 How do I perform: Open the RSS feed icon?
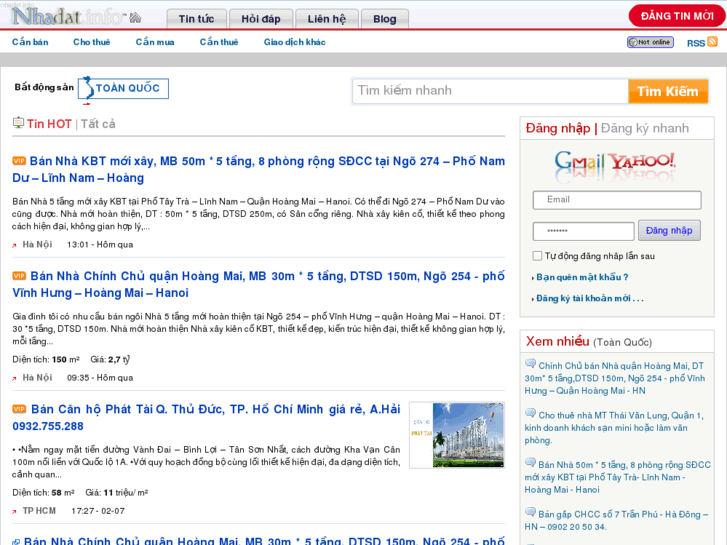coord(713,42)
